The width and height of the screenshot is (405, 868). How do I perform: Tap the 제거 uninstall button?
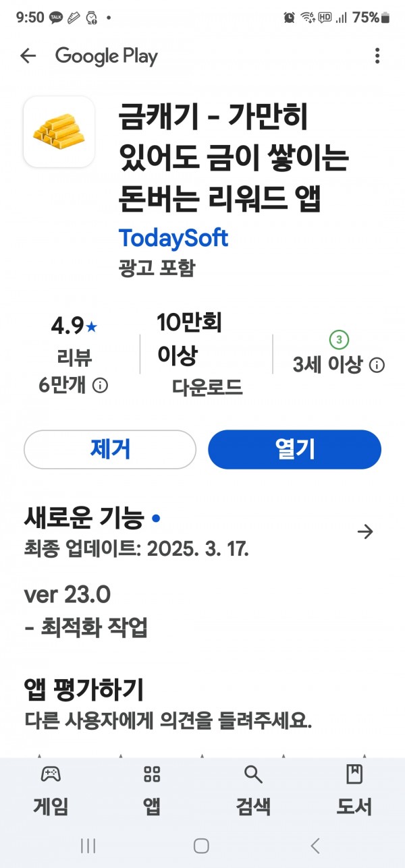(x=110, y=449)
